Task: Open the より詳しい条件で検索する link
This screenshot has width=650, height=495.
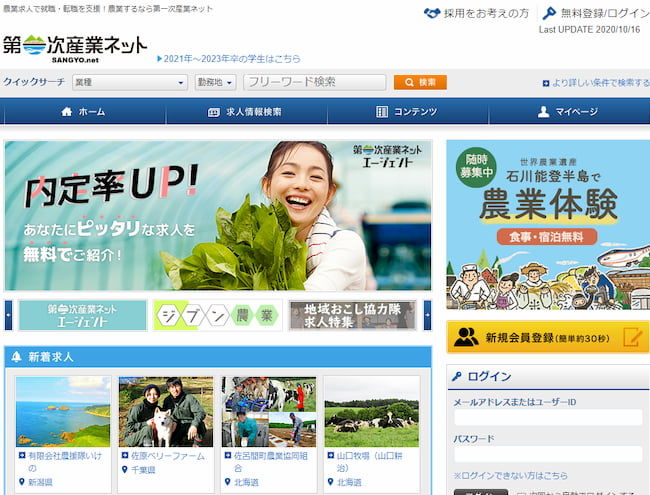Action: click(x=601, y=83)
